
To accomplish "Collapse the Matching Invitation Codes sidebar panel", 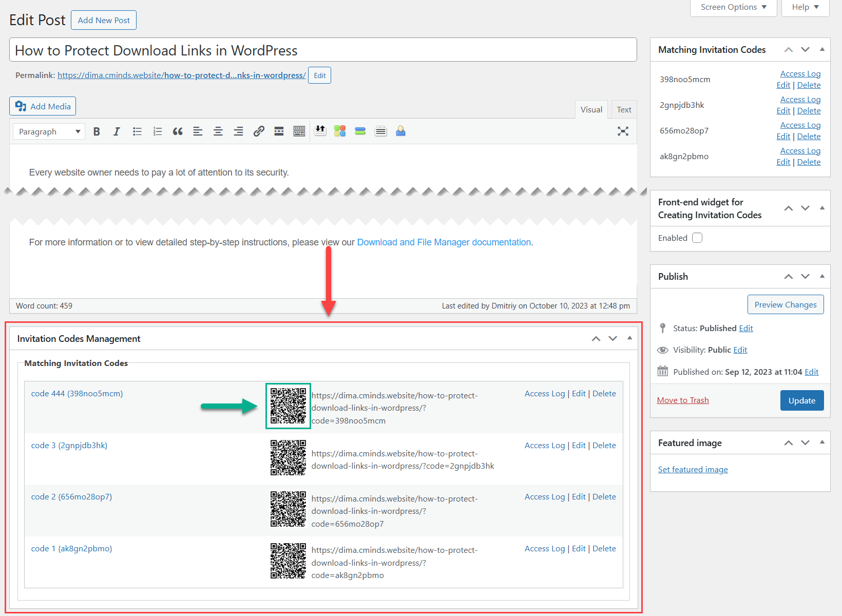I will pyautogui.click(x=822, y=50).
